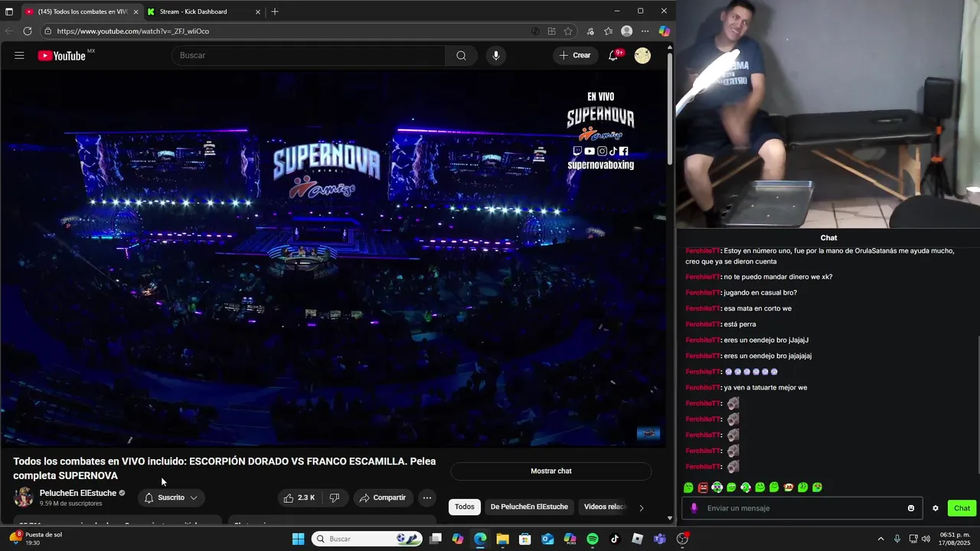The width and height of the screenshot is (980, 551).
Task: Open the YouTube account avatar menu
Action: pyautogui.click(x=642, y=55)
